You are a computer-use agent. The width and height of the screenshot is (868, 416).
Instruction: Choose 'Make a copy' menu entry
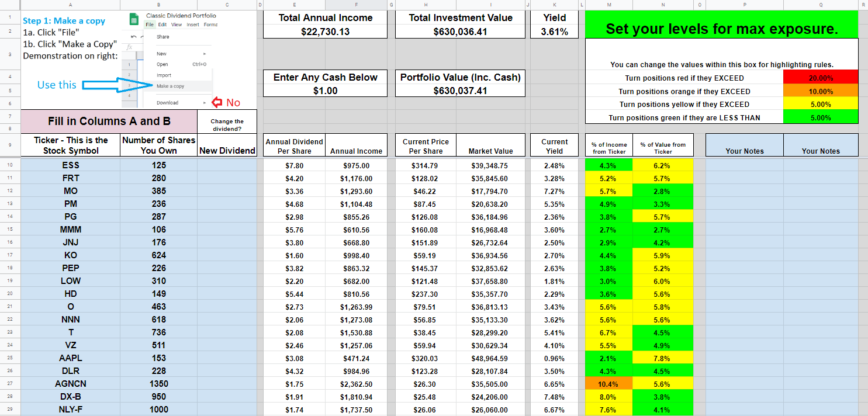pyautogui.click(x=170, y=86)
